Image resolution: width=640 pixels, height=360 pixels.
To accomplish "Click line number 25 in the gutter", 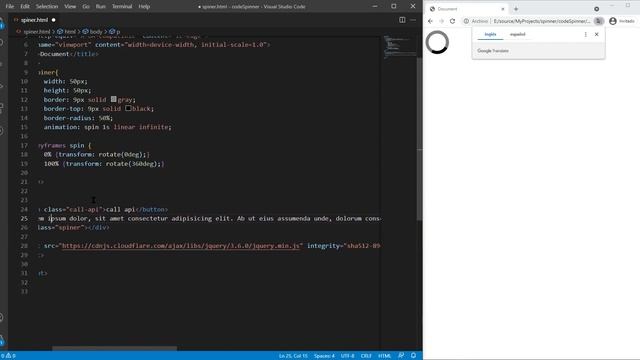I will tap(24, 218).
